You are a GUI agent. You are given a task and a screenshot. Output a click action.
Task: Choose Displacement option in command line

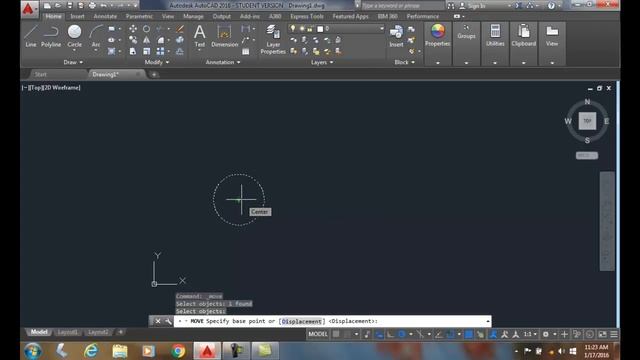tap(302, 321)
